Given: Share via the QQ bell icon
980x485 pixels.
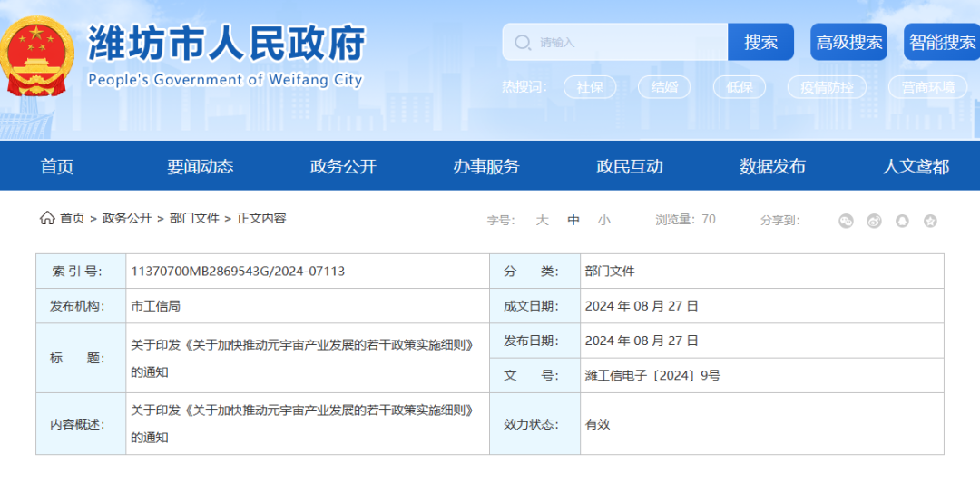Looking at the screenshot, I should 902,221.
